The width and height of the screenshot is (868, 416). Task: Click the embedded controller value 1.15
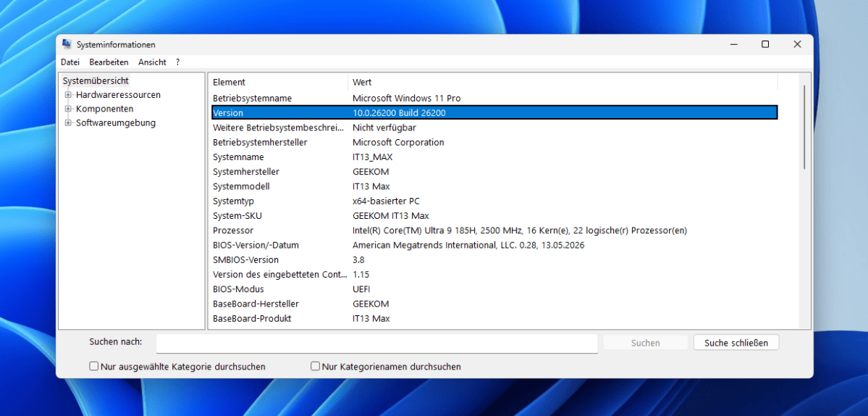tap(361, 274)
